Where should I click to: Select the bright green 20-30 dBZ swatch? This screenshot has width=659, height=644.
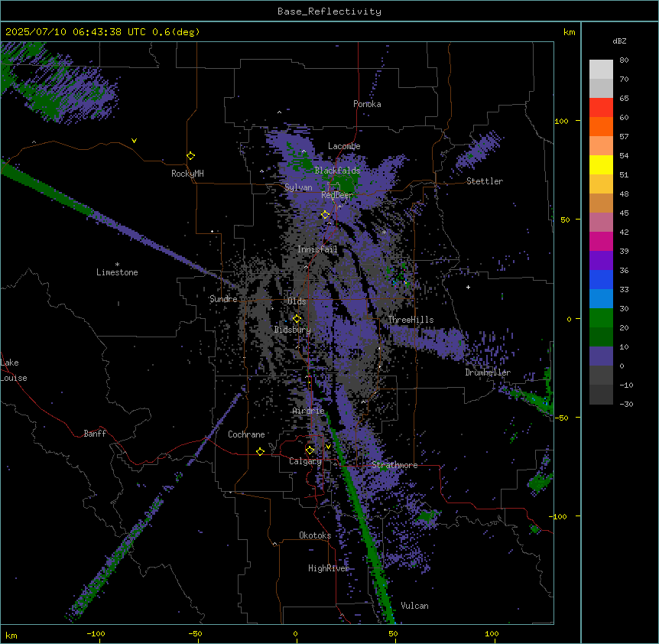(x=601, y=318)
